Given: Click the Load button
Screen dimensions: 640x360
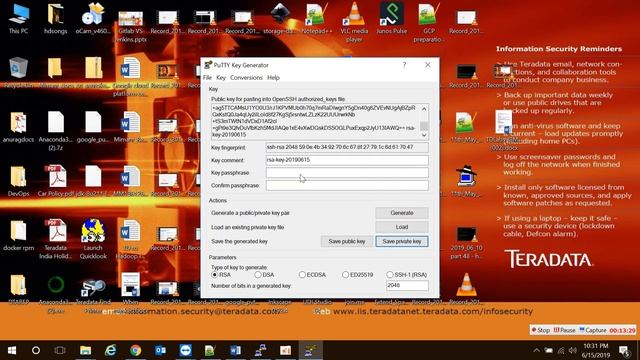Looking at the screenshot, I should (x=402, y=227).
